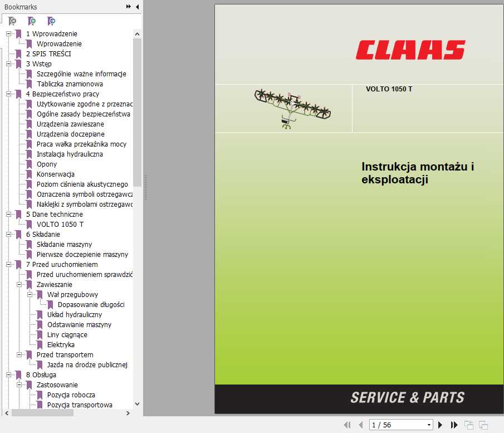Jump to the 'Opony' bookmark
The width and height of the screenshot is (504, 433).
[x=47, y=164]
